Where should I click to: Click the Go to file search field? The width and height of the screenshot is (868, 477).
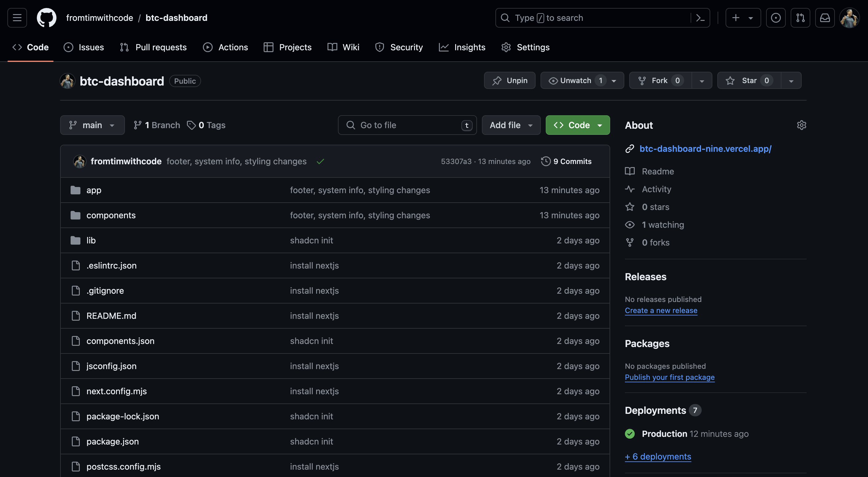point(408,124)
